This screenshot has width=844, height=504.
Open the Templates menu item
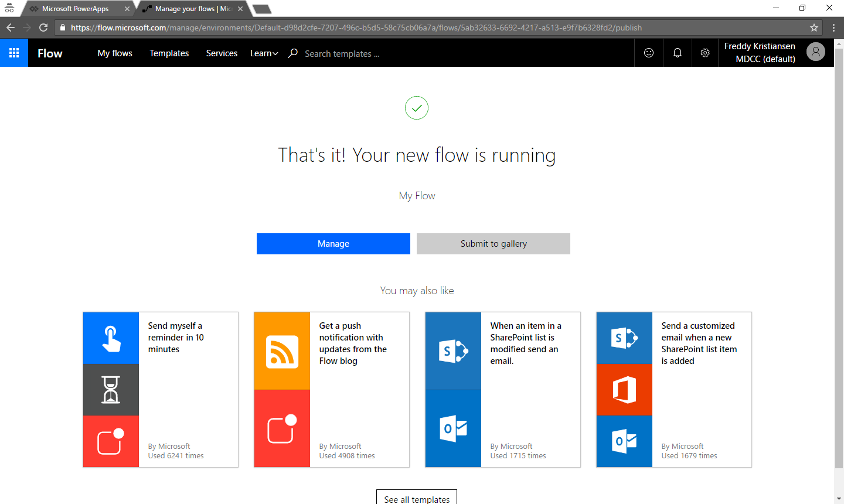tap(169, 53)
